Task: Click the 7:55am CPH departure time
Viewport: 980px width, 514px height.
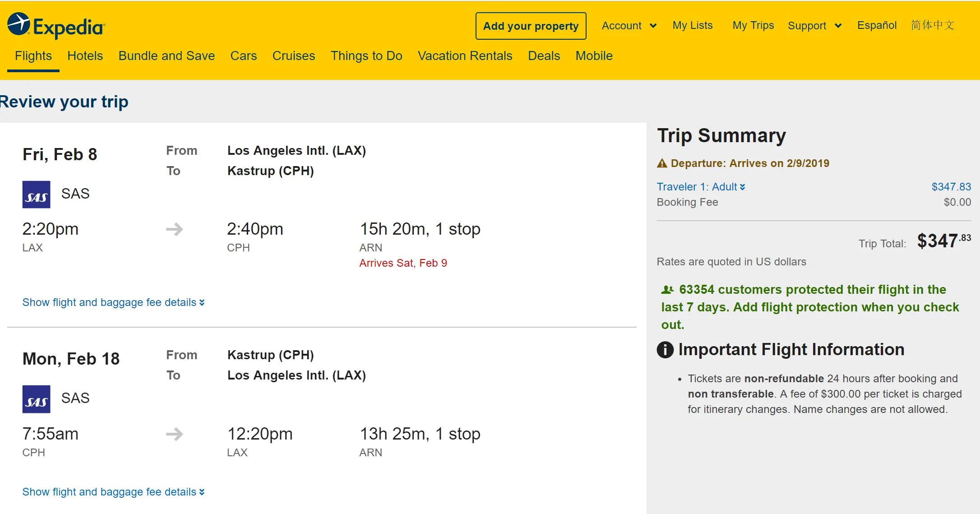Action: (x=51, y=434)
